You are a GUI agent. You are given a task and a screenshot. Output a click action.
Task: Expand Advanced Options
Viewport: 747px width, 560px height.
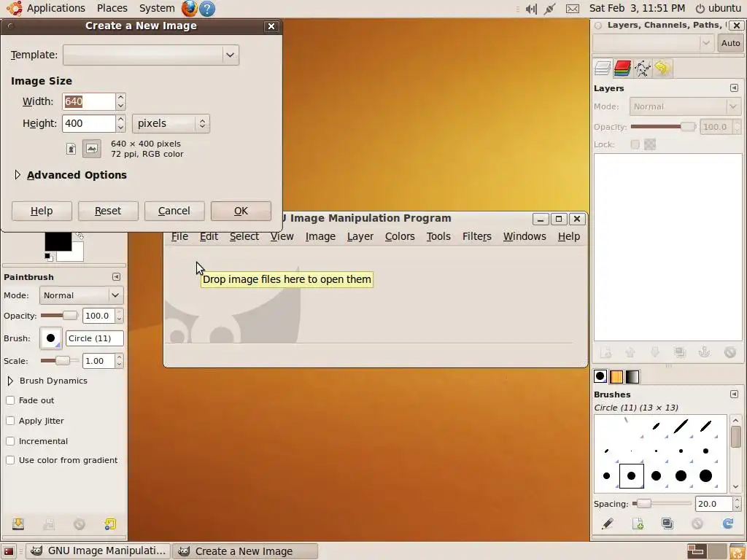[x=18, y=175]
